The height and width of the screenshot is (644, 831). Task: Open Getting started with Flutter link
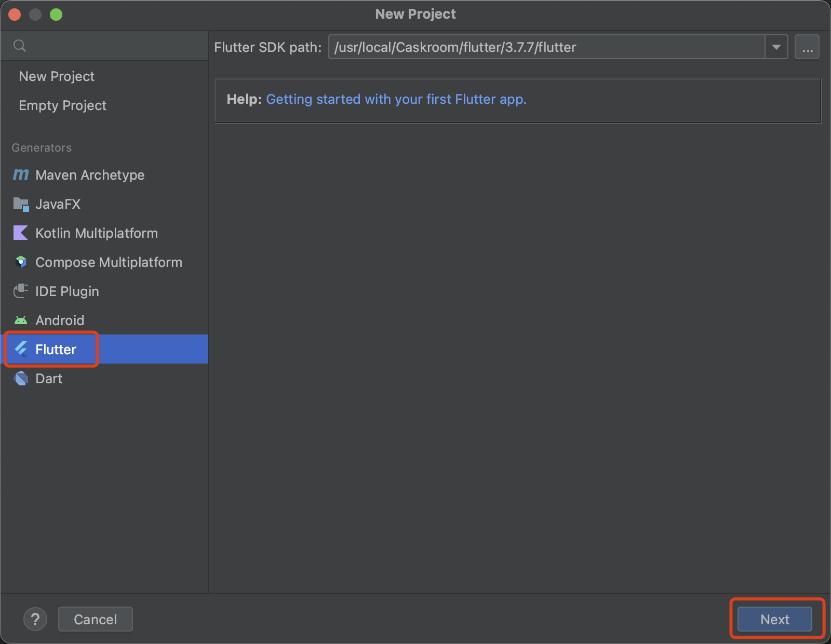tap(396, 99)
